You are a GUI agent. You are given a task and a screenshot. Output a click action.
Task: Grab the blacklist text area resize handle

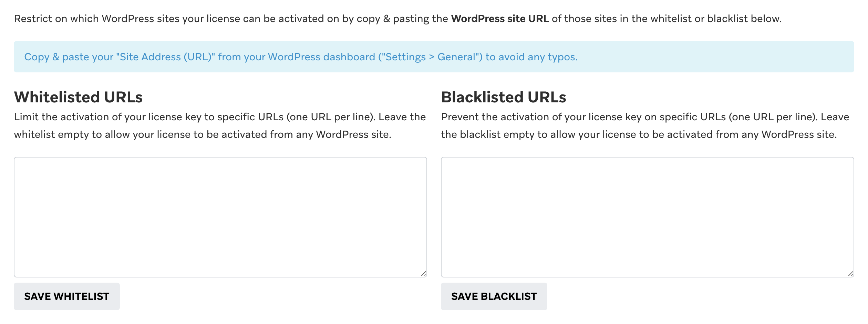[x=850, y=274]
